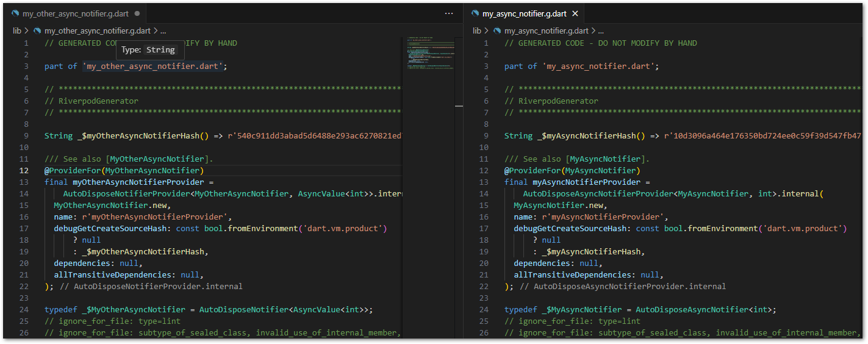868x344 pixels.
Task: Click Dart icon on my_other_async_notifier.g.dart tab
Action: [15, 13]
